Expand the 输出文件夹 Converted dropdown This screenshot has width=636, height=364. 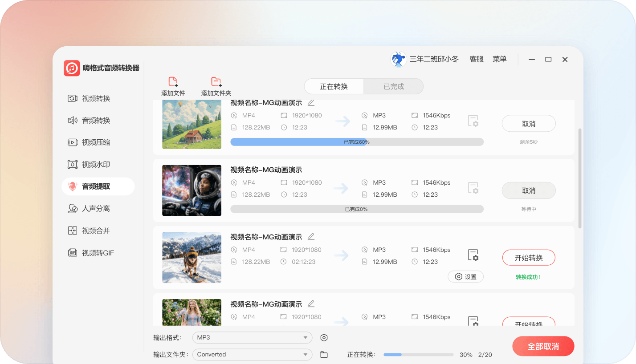click(x=252, y=355)
